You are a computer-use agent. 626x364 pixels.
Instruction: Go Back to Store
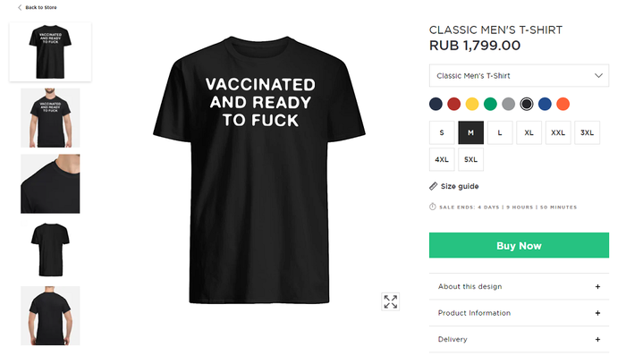tap(41, 7)
